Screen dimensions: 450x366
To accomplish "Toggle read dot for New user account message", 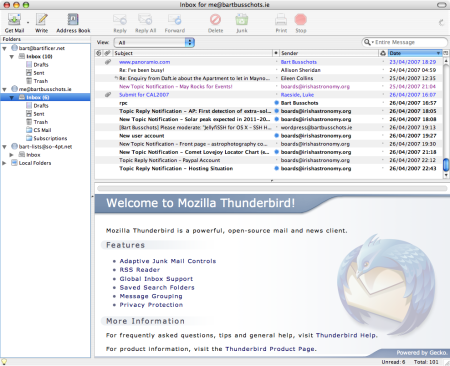I will point(276,136).
